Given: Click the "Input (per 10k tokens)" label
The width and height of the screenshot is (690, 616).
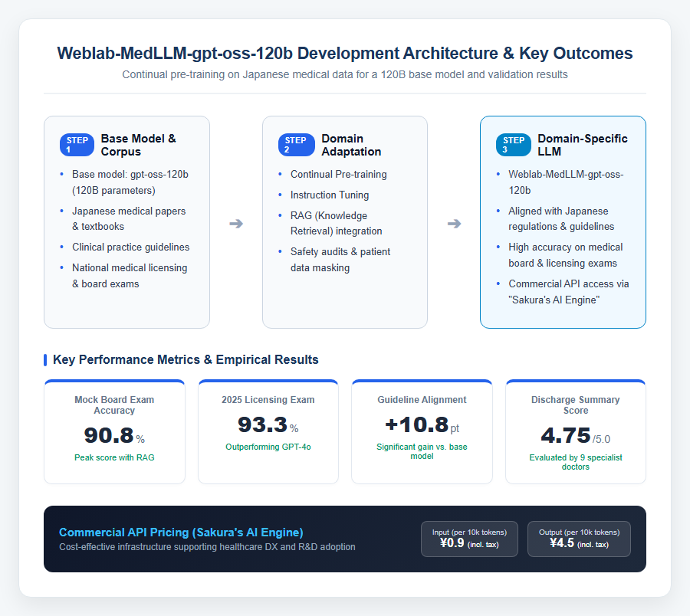Looking at the screenshot, I should [x=469, y=532].
